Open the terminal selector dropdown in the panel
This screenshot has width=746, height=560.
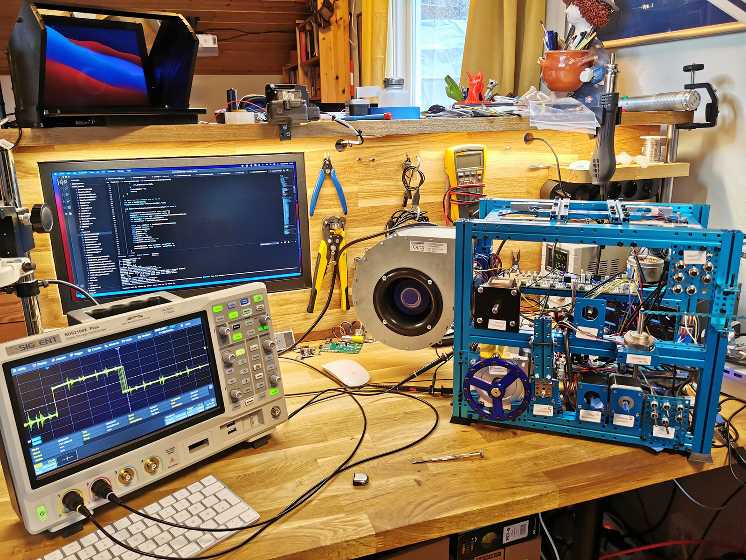coord(269,244)
